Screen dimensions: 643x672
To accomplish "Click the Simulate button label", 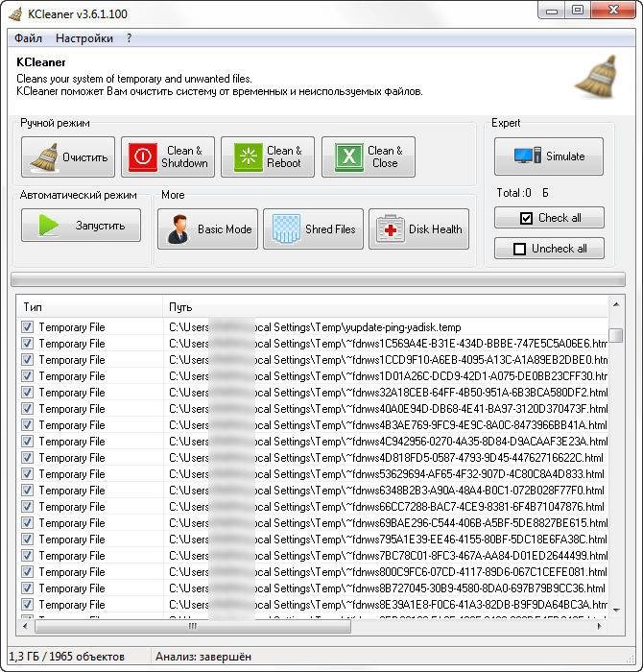I will click(x=565, y=156).
